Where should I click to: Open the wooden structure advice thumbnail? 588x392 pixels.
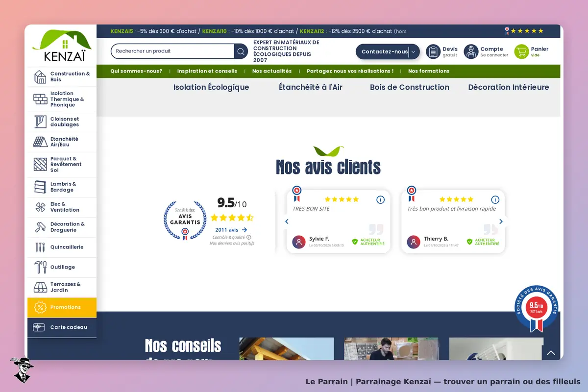pyautogui.click(x=286, y=348)
